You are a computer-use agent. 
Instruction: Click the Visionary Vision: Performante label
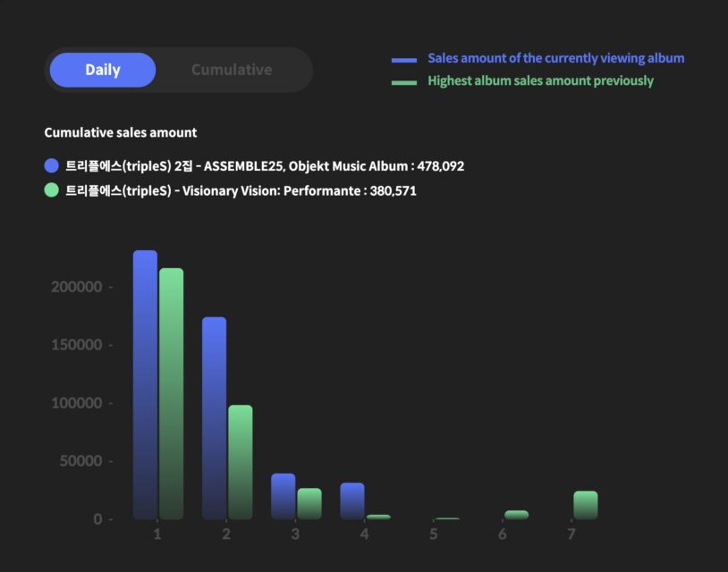(241, 190)
